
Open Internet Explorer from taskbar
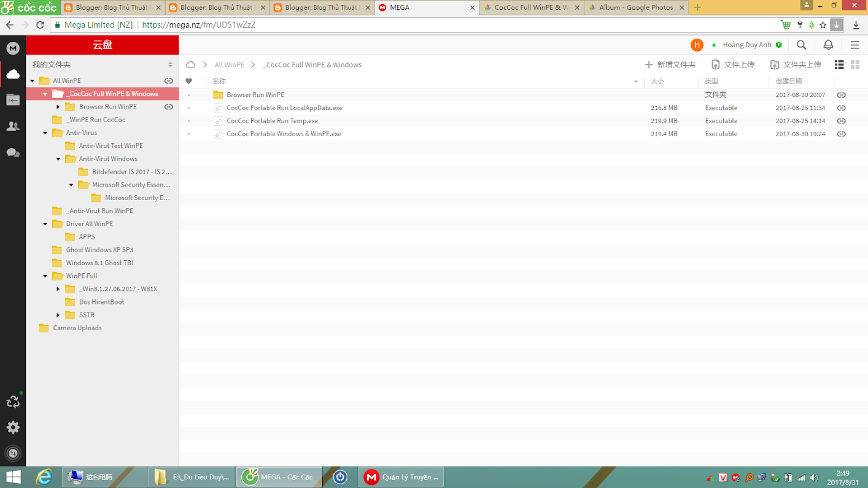44,477
